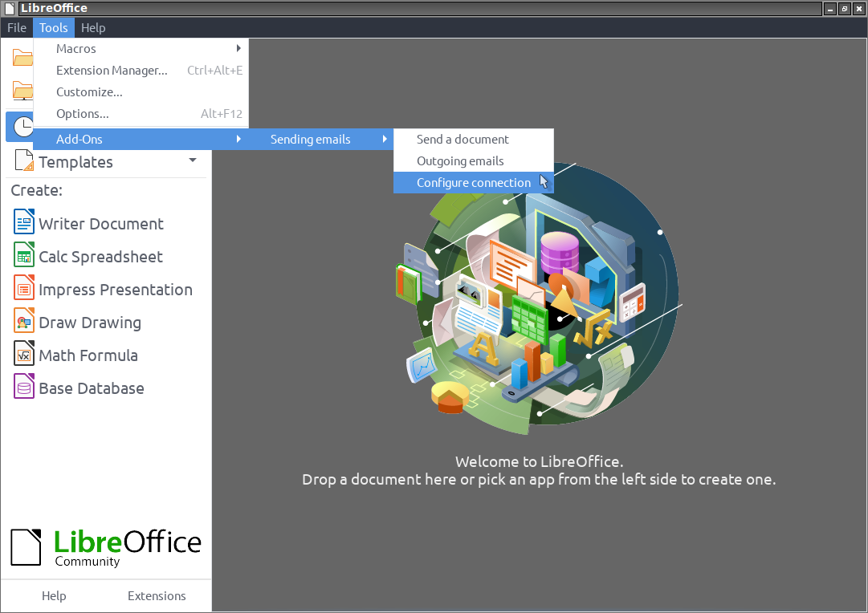The width and height of the screenshot is (868, 613).
Task: Click the Open File folder icon
Action: (22, 57)
